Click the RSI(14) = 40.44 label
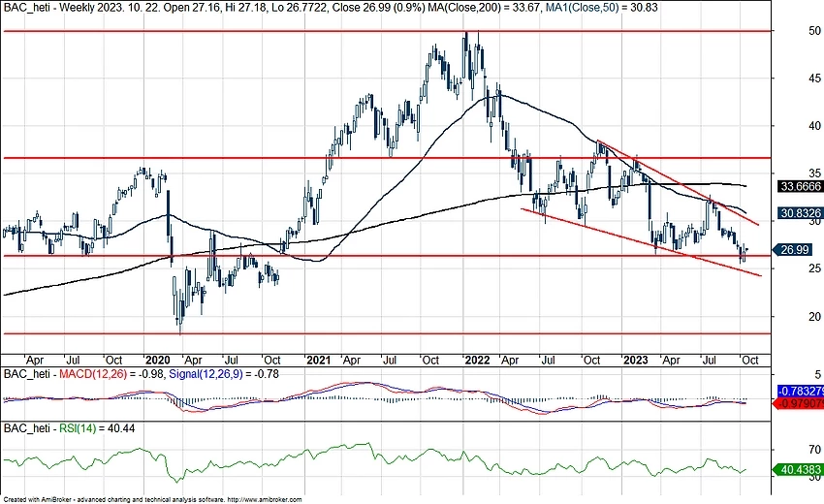 click(97, 428)
